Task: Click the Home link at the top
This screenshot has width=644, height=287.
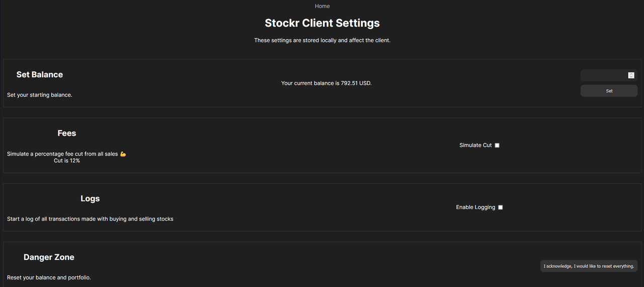Action: pos(322,6)
